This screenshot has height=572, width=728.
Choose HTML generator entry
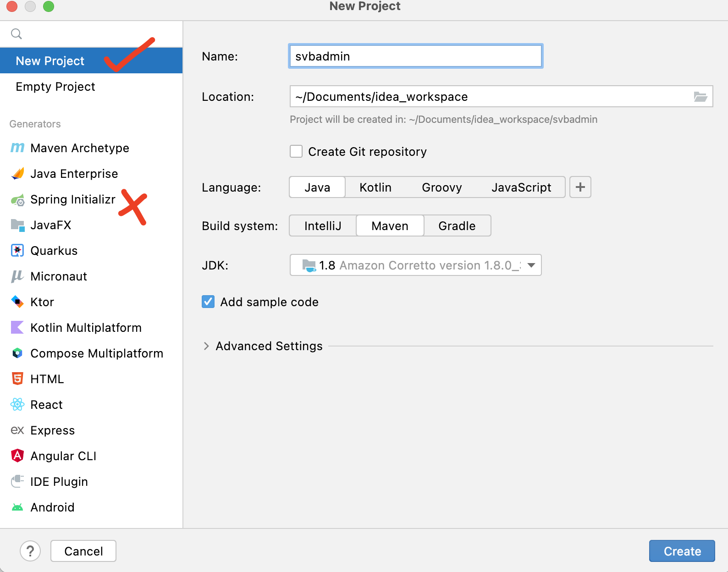click(91, 379)
